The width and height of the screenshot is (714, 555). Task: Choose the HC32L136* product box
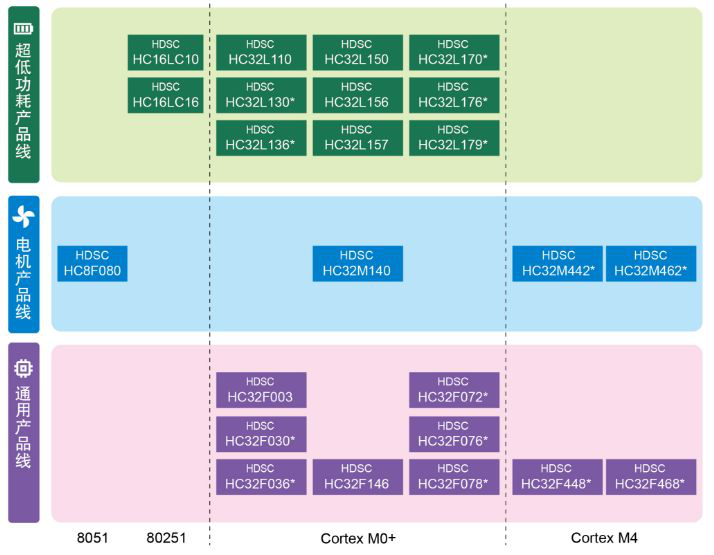(x=261, y=138)
